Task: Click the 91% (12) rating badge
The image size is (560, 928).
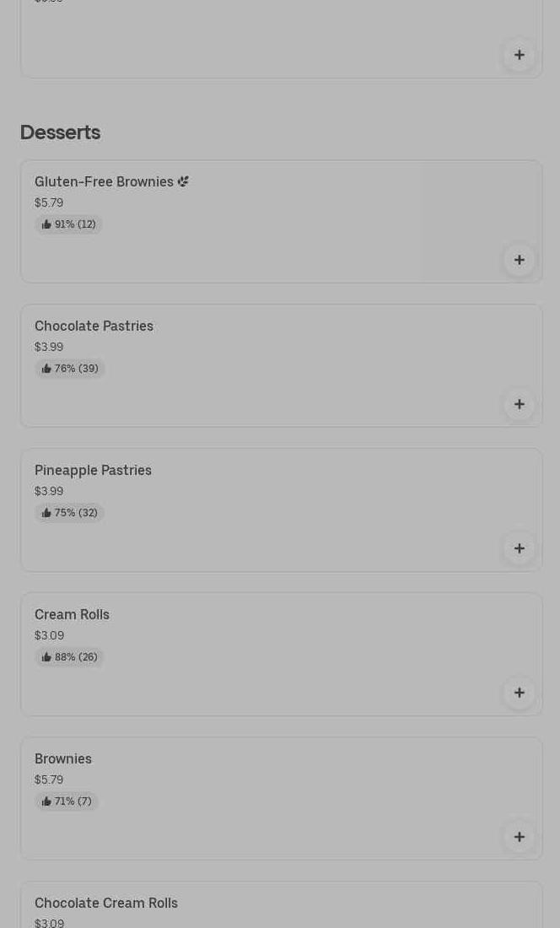Action: pos(68,224)
